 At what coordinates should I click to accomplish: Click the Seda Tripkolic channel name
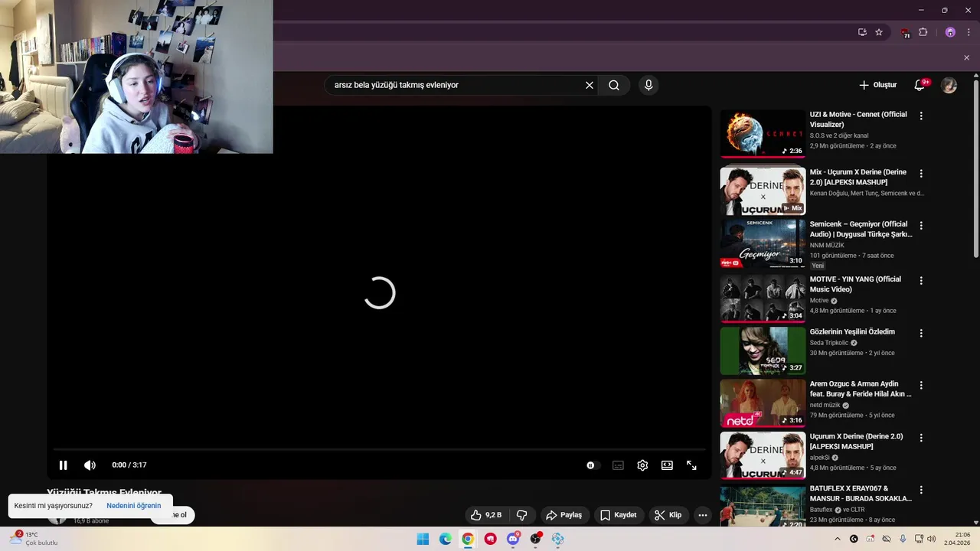click(x=829, y=343)
